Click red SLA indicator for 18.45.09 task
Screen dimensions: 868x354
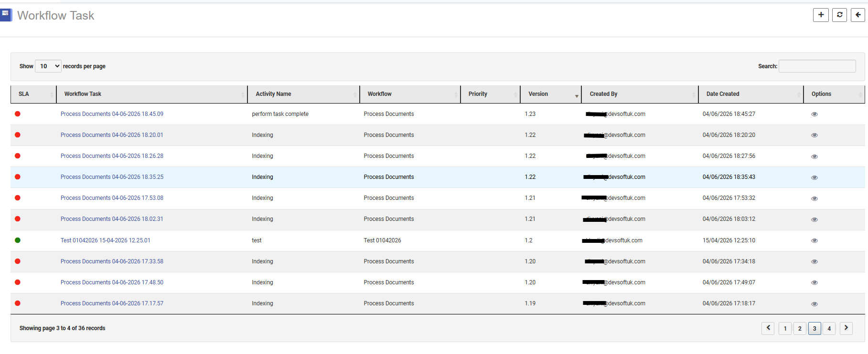coord(18,114)
